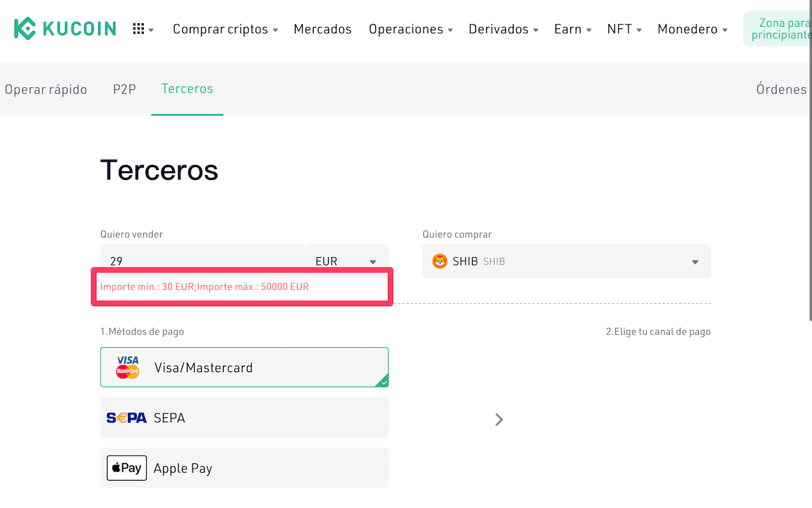Click the Terceros page heading
The height and width of the screenshot is (508, 812).
(x=159, y=170)
